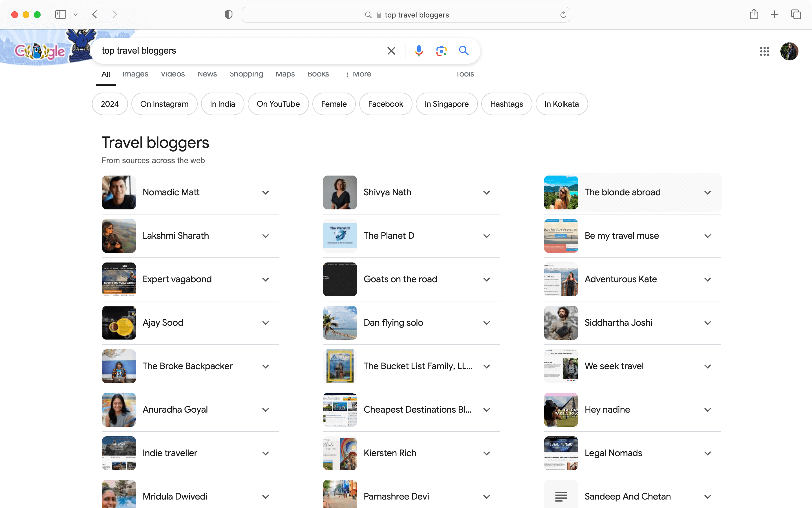Image resolution: width=812 pixels, height=508 pixels.
Task: Clear the search box with the X icon
Action: pos(391,51)
